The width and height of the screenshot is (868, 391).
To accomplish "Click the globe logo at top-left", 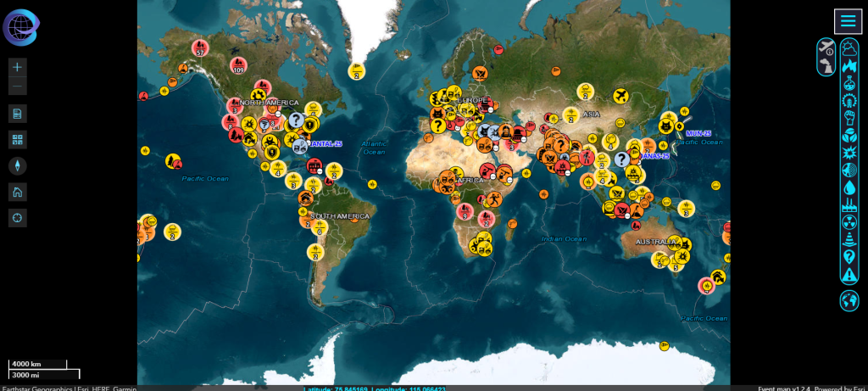I will click(x=20, y=27).
